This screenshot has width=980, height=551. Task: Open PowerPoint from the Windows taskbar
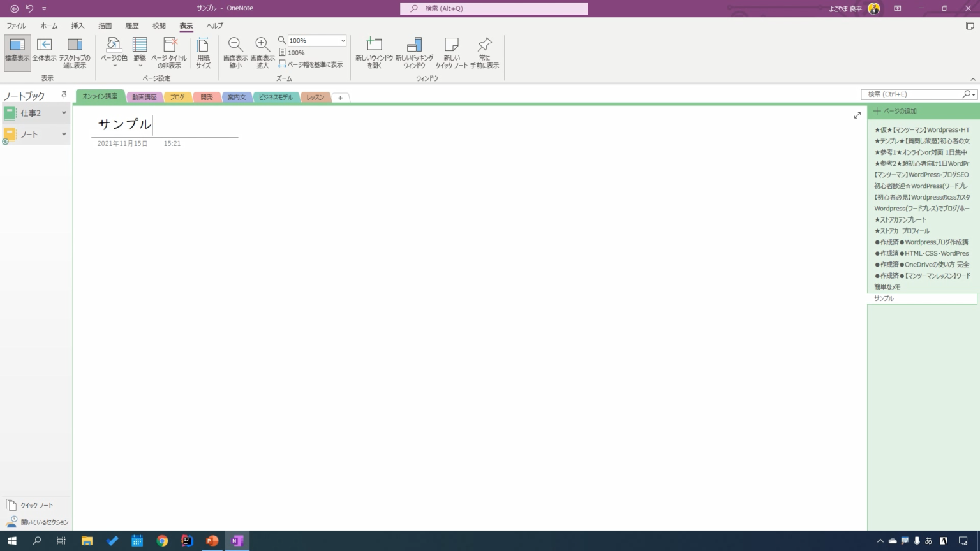pyautogui.click(x=212, y=541)
